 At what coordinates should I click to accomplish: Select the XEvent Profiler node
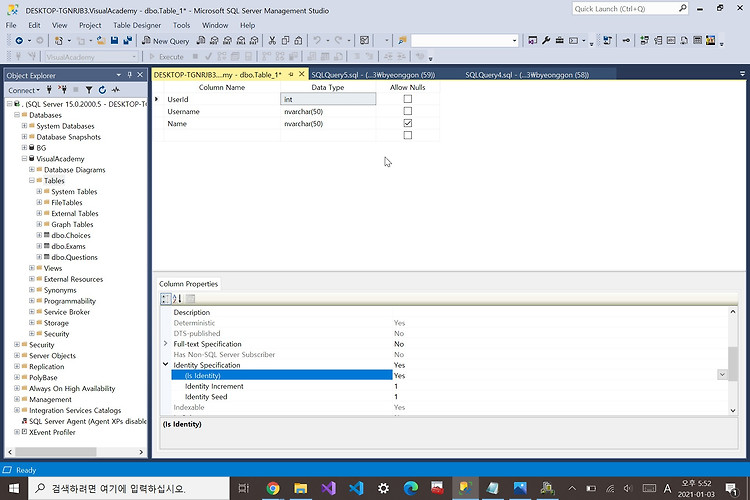click(x=52, y=432)
